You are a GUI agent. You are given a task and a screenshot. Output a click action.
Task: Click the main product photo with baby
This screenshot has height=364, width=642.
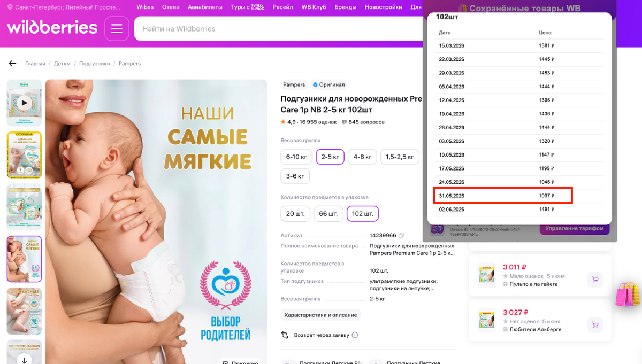156,222
